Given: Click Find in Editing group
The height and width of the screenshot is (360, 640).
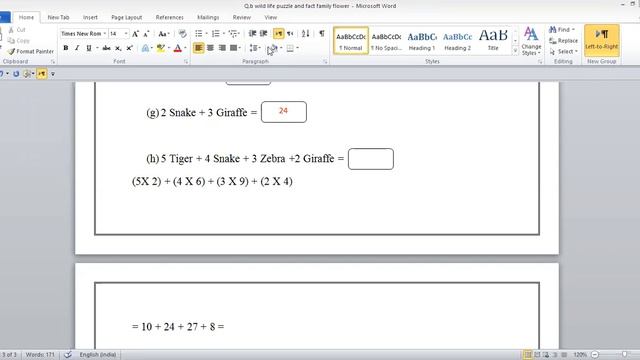Looking at the screenshot, I should (x=562, y=30).
